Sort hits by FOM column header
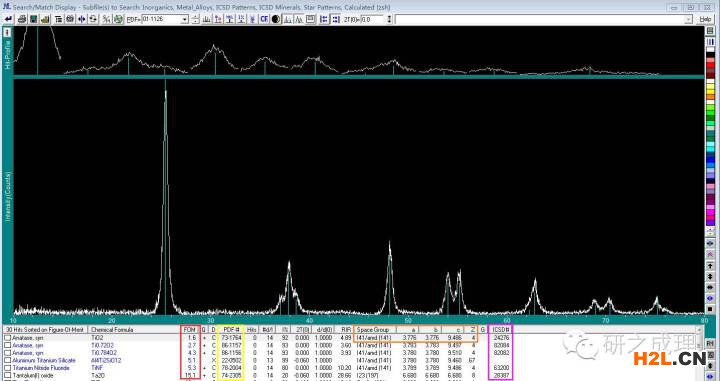 tap(189, 330)
